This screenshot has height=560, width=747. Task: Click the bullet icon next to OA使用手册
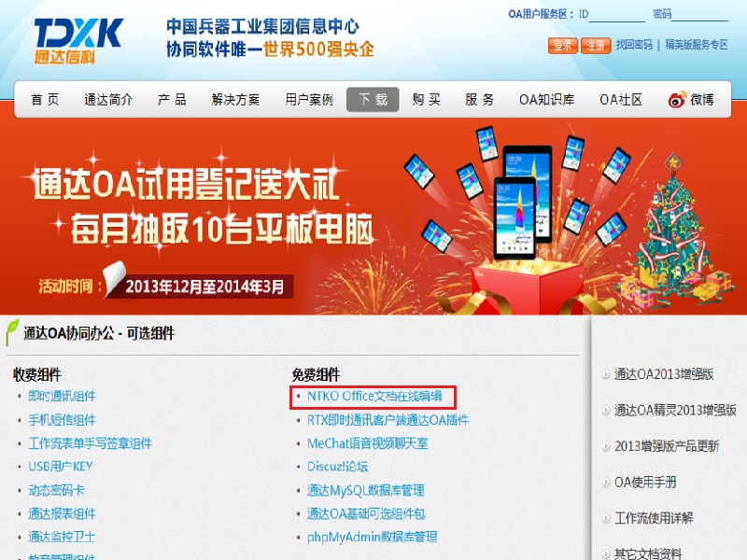pos(606,483)
